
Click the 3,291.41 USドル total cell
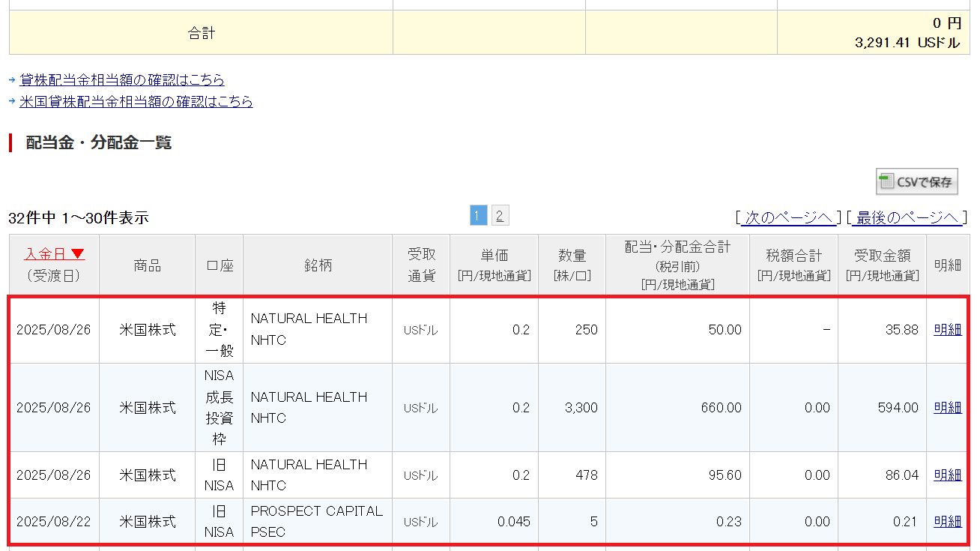click(x=873, y=33)
